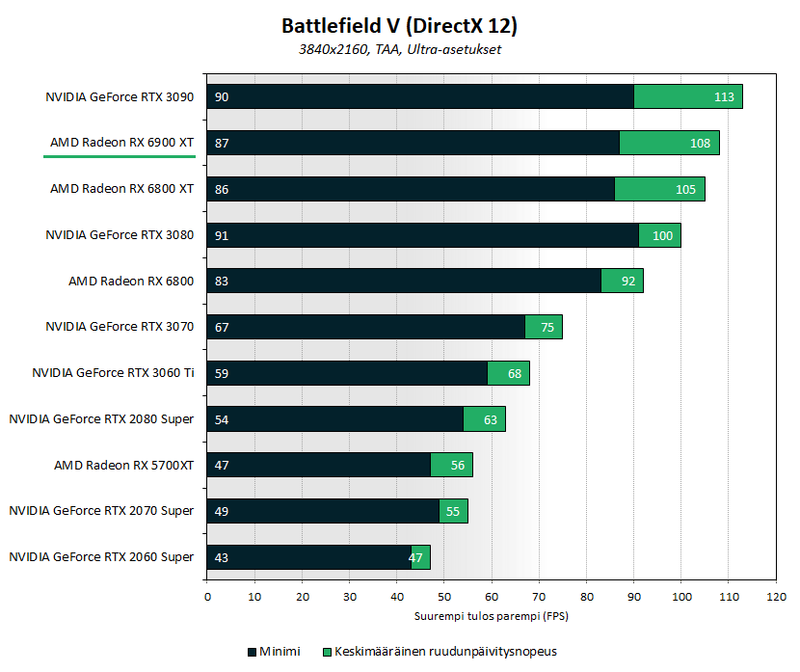This screenshot has width=800, height=672.
Task: Click the AMD Radeon RX 6800 XT label
Action: (122, 189)
